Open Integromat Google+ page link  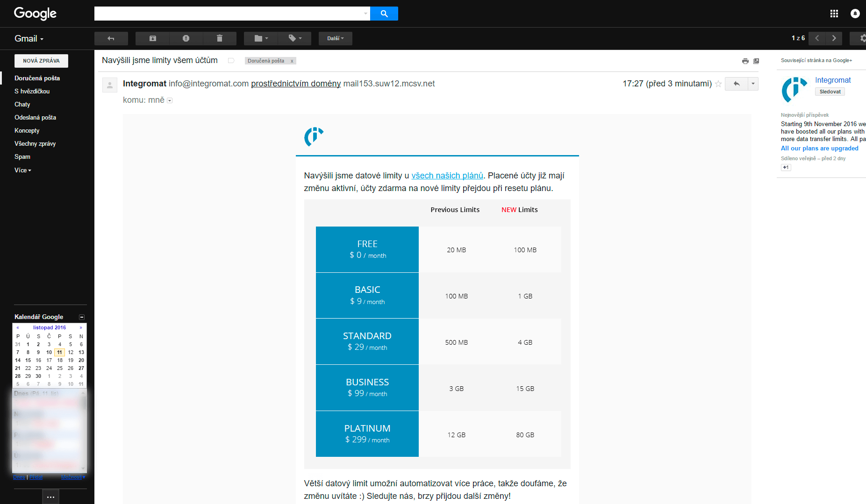(833, 80)
